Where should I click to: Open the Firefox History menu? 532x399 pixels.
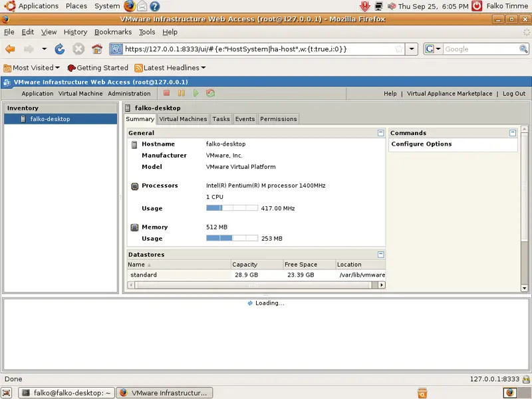click(75, 32)
